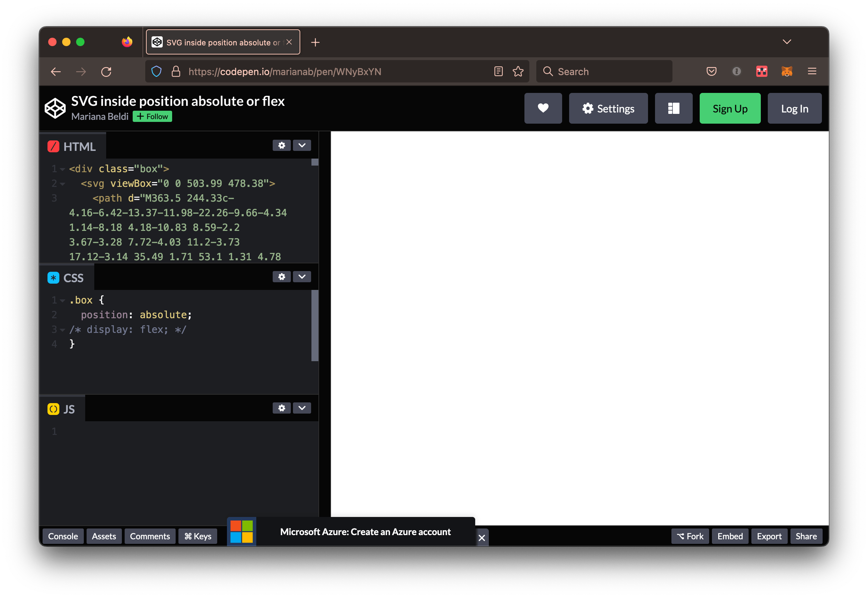Fold CSS line 1 .box rule
Screen dimensions: 868x598
(x=62, y=300)
